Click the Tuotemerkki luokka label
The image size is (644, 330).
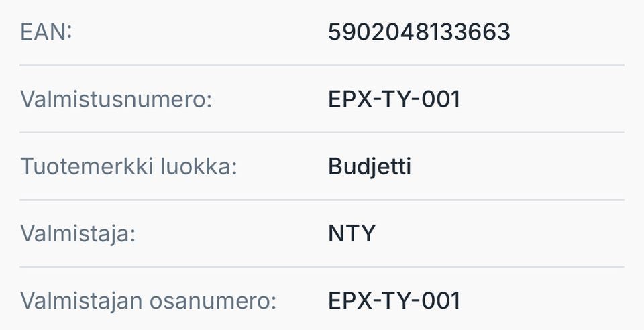(129, 166)
